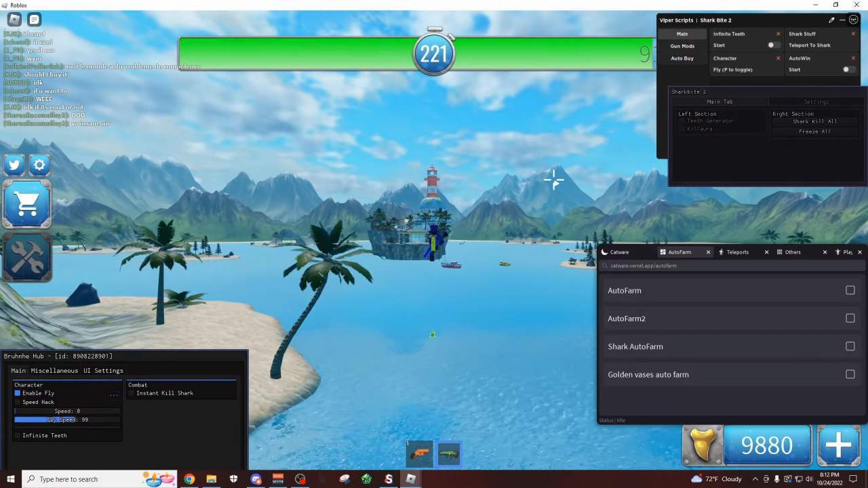Open Enable Fly keybind ellipsis
This screenshot has height=488, width=868.
(114, 394)
